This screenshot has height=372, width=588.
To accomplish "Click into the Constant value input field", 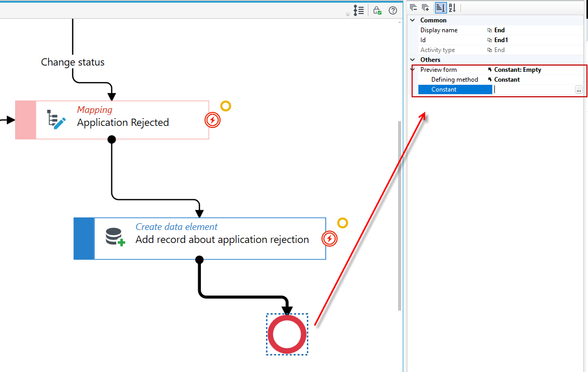I will coord(534,89).
